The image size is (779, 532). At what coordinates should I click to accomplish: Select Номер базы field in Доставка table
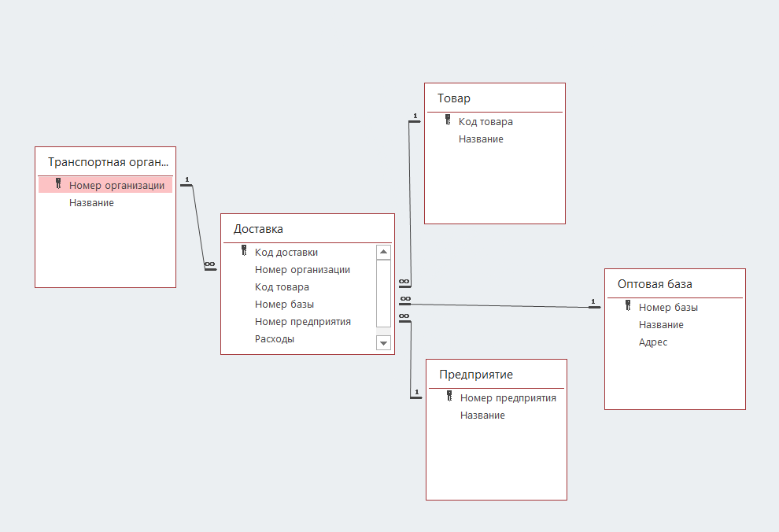[x=284, y=305]
